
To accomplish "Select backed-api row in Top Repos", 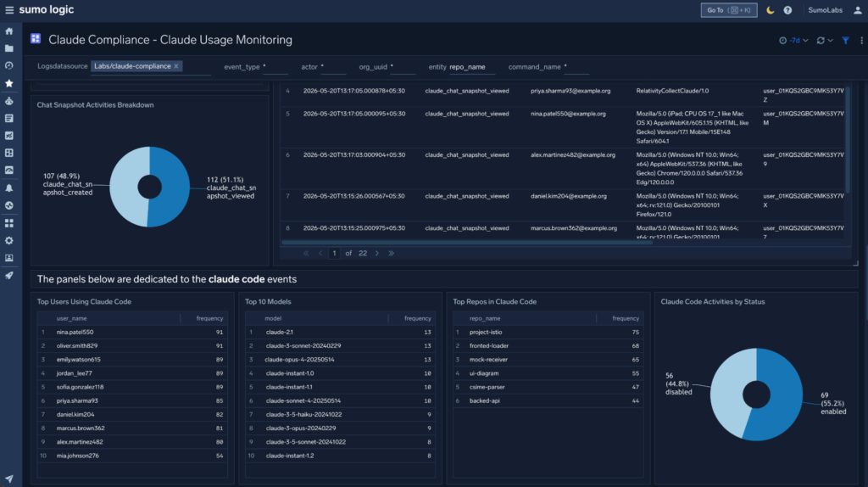I will pyautogui.click(x=548, y=400).
